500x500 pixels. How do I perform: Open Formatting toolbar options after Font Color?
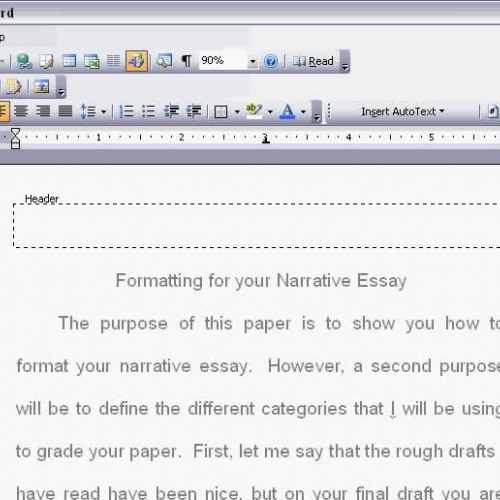[x=317, y=112]
